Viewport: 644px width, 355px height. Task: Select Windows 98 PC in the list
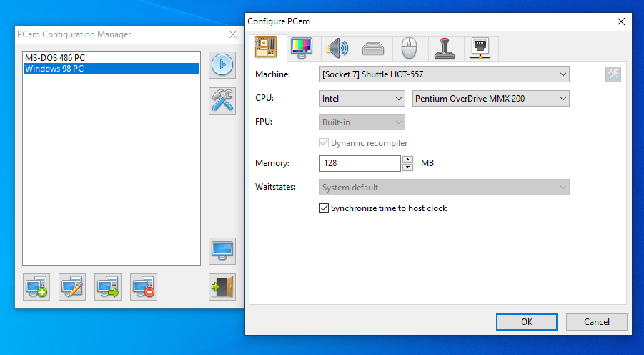coord(112,68)
